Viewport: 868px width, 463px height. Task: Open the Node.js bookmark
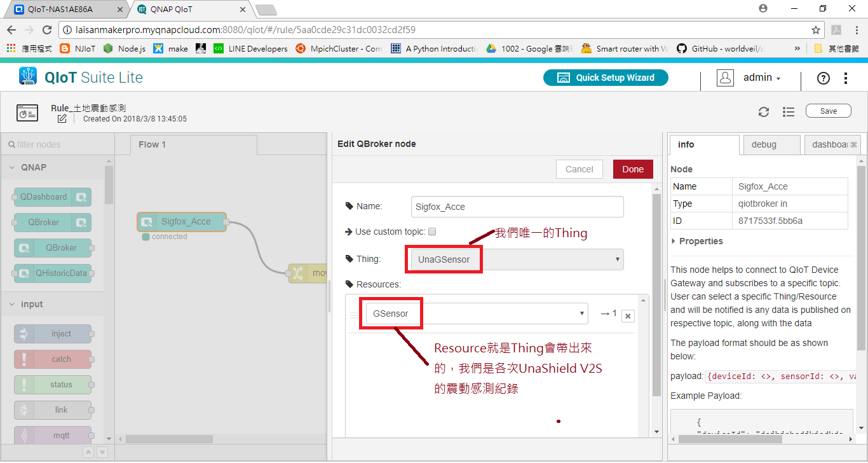coord(125,48)
